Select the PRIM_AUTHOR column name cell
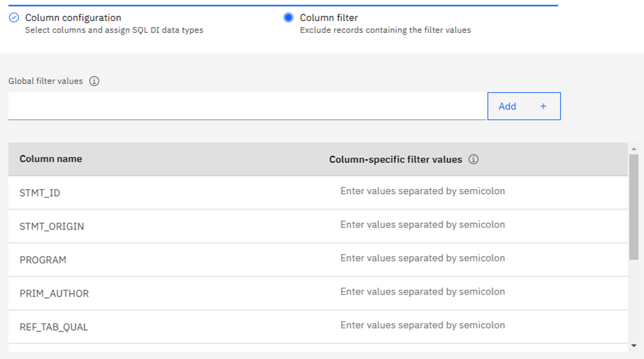 [x=54, y=294]
